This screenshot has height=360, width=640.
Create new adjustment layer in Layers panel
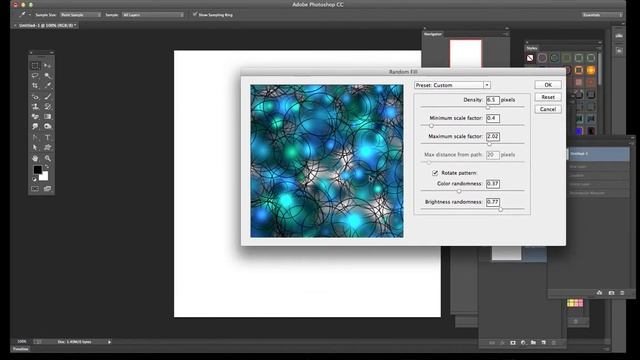pyautogui.click(x=523, y=343)
